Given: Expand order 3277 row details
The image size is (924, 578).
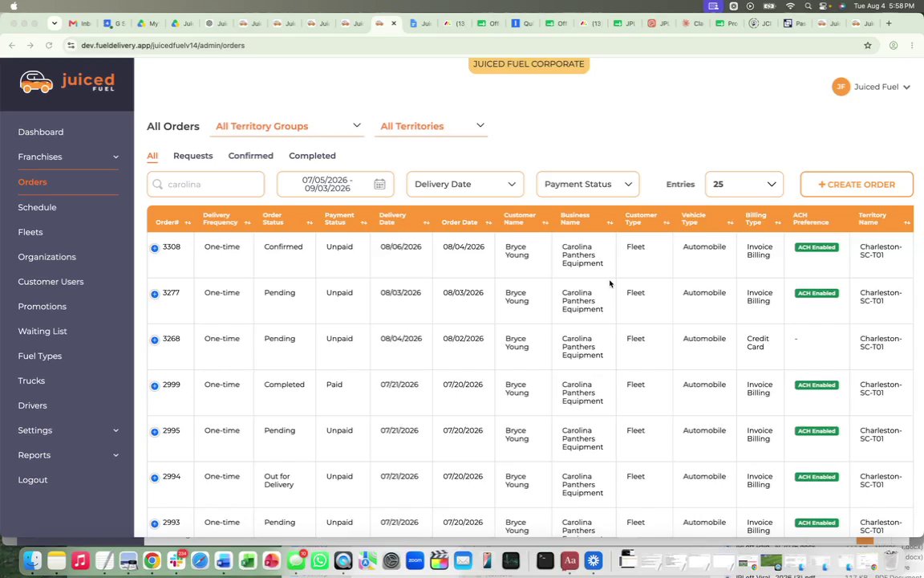Looking at the screenshot, I should [154, 295].
